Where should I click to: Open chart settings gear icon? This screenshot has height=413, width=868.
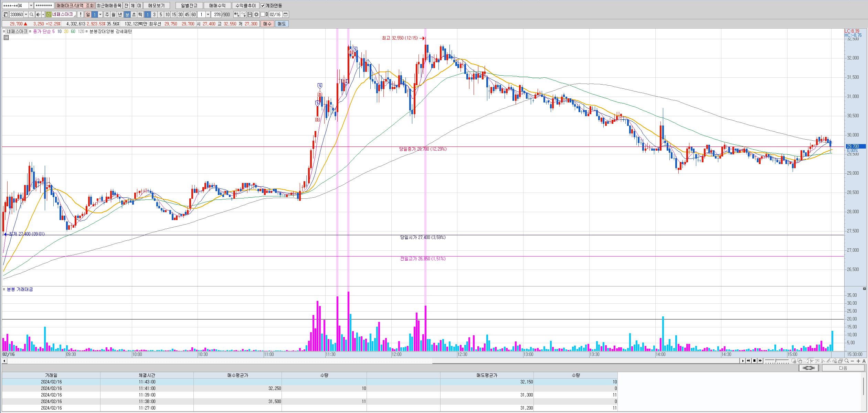[x=256, y=14]
